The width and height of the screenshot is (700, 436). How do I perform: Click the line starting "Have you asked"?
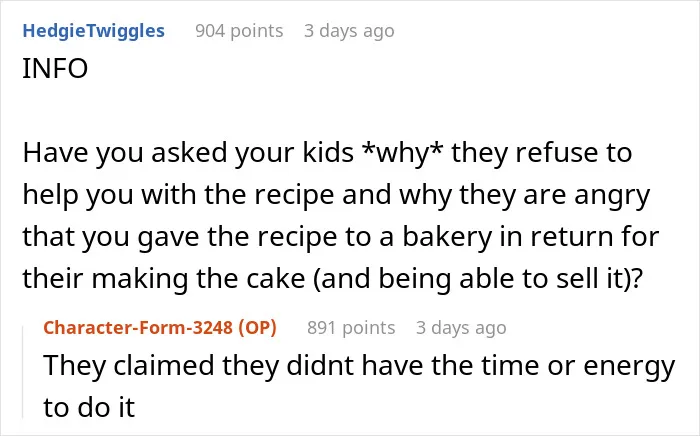(x=327, y=153)
